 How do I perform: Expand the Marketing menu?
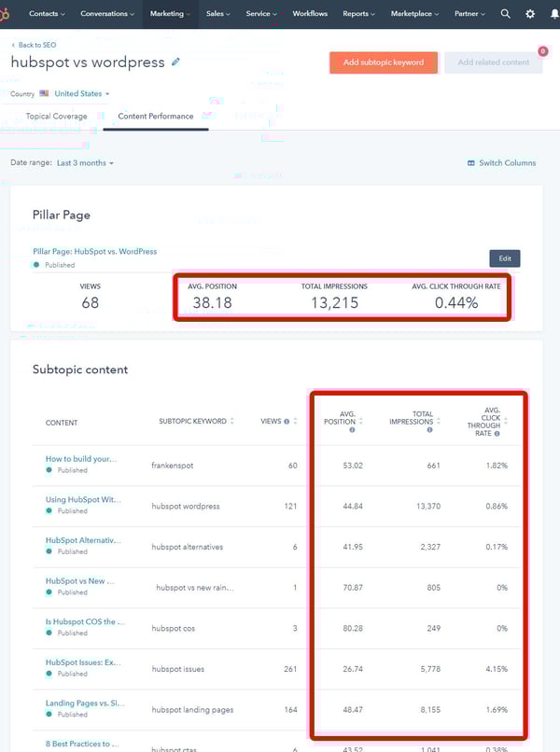pyautogui.click(x=171, y=14)
